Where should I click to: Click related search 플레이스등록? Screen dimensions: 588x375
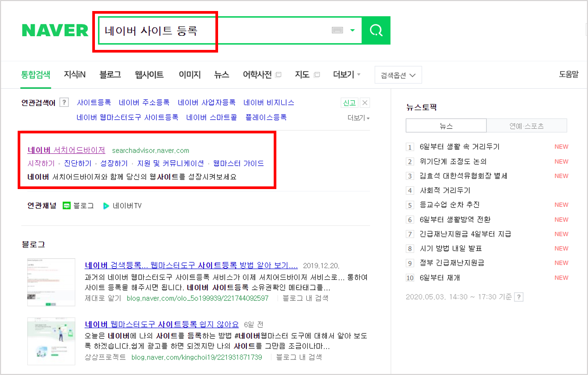[266, 117]
